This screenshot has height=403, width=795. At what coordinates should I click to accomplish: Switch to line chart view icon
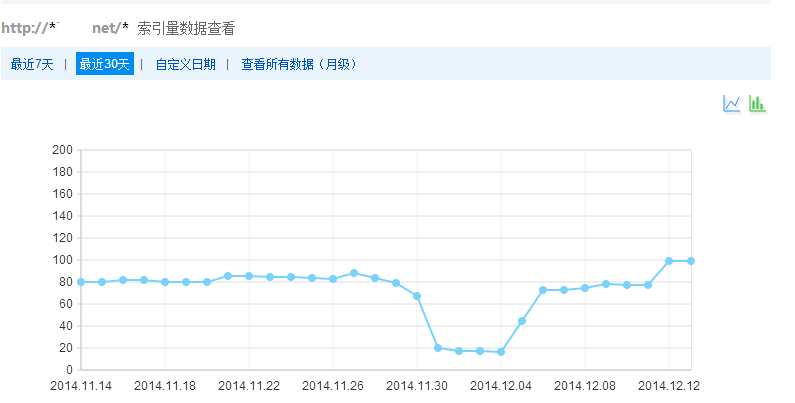732,104
